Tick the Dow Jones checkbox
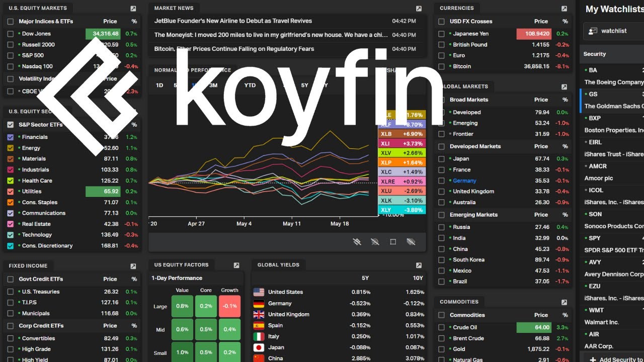The image size is (644, 362). pyautogui.click(x=11, y=34)
